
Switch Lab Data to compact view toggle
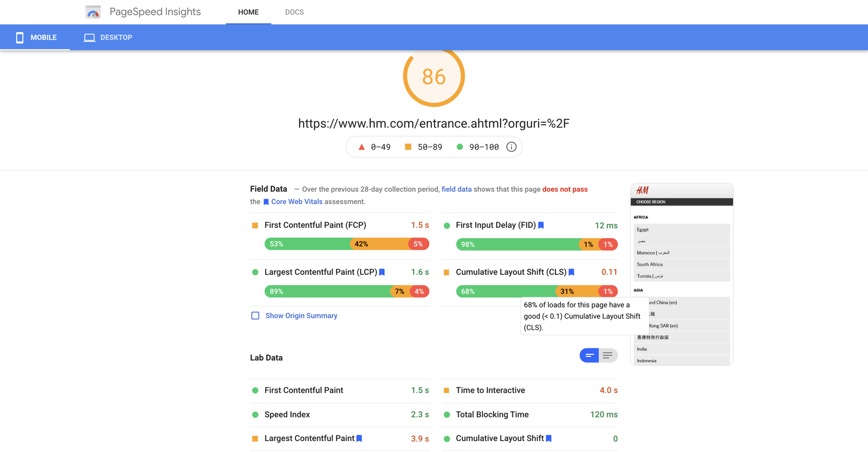[589, 355]
